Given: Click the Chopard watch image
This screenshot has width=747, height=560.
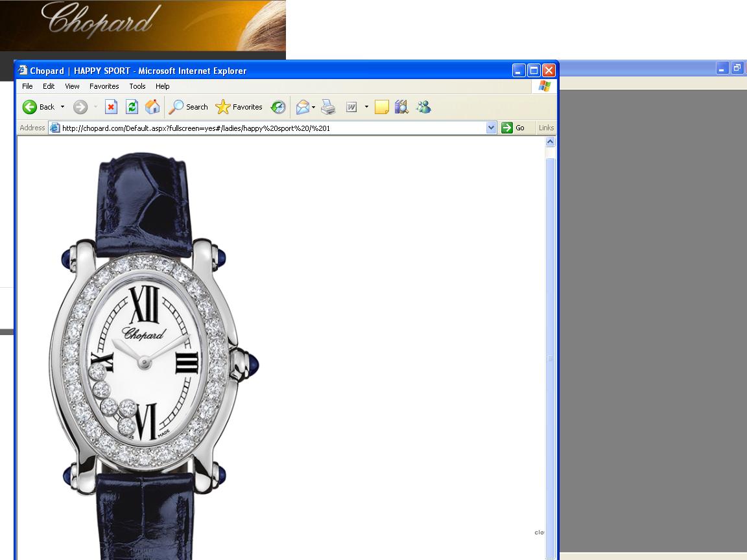Looking at the screenshot, I should click(154, 356).
